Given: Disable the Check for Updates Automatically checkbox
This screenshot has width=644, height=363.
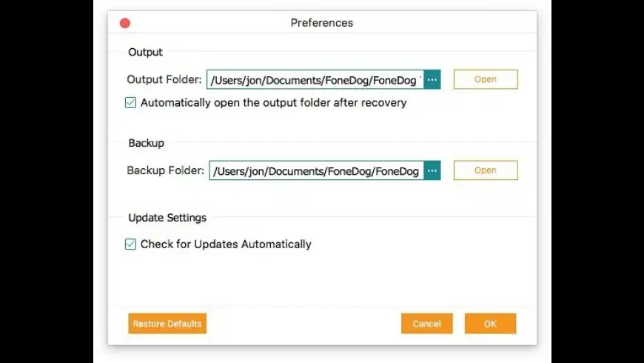Looking at the screenshot, I should pyautogui.click(x=131, y=244).
